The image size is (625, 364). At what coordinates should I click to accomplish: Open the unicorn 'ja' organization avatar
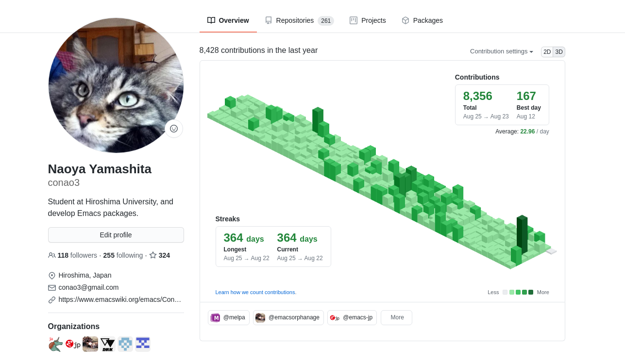pyautogui.click(x=55, y=344)
